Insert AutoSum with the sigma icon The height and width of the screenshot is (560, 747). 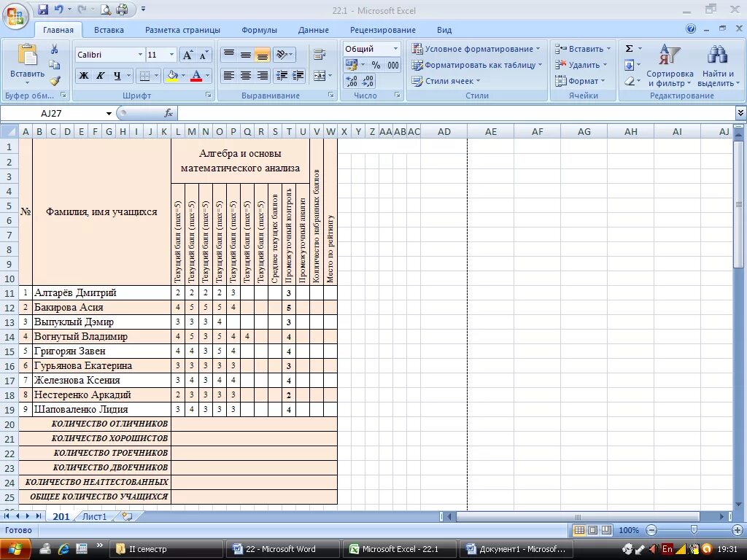(x=629, y=49)
